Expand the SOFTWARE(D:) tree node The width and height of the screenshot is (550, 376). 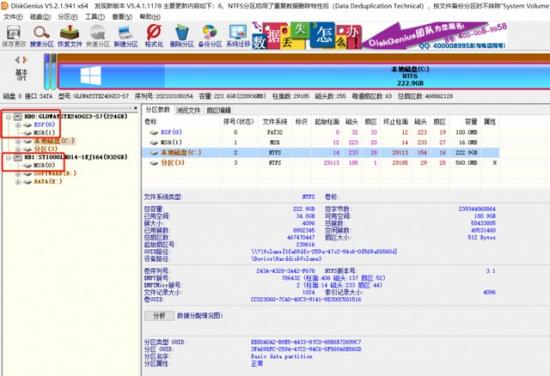pyautogui.click(x=18, y=174)
